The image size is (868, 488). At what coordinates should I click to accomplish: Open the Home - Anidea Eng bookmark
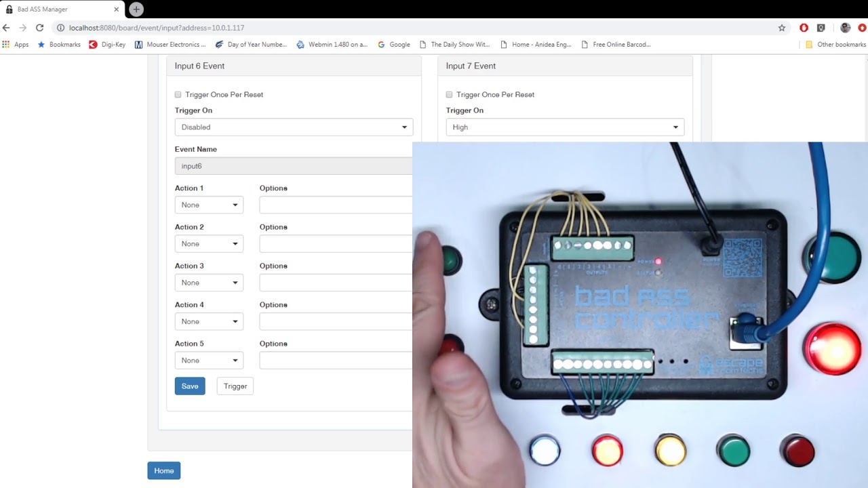(x=536, y=45)
